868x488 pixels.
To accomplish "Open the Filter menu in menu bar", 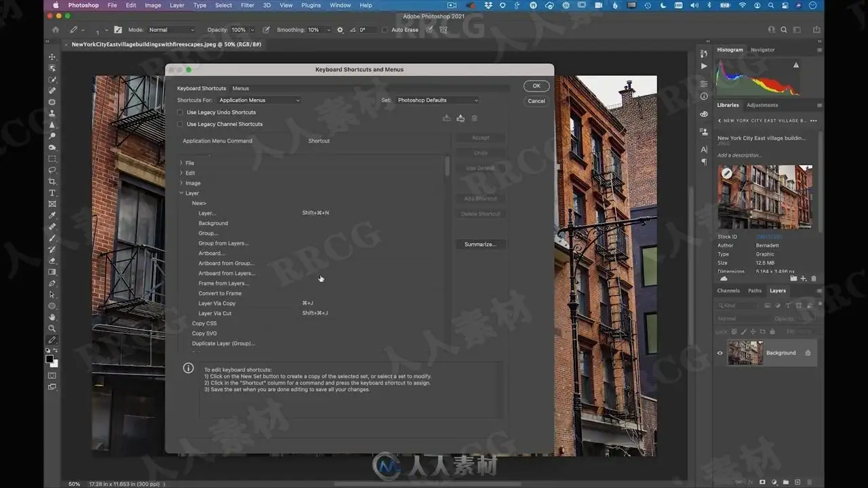I will (248, 5).
